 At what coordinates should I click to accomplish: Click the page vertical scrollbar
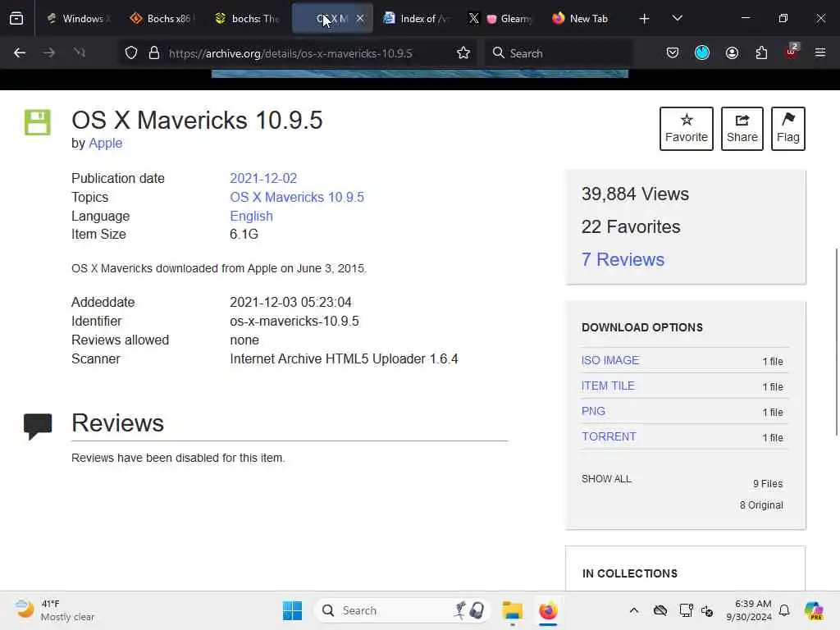(836, 341)
